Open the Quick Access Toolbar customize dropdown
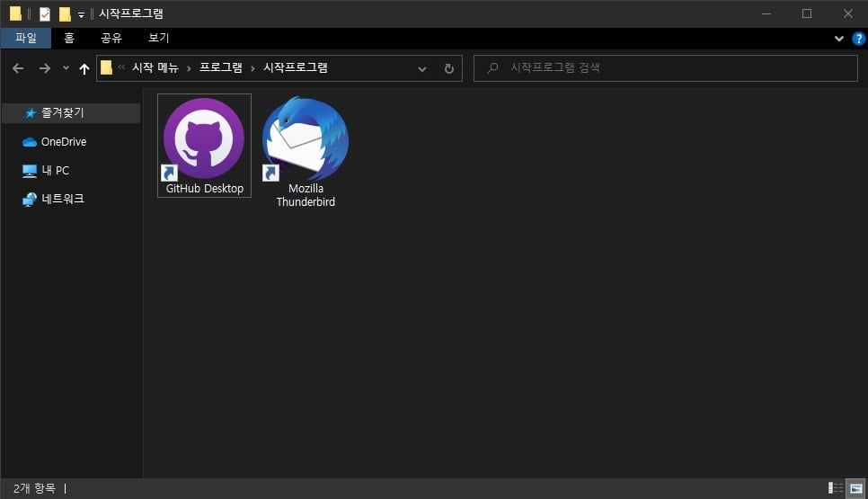 click(x=82, y=15)
